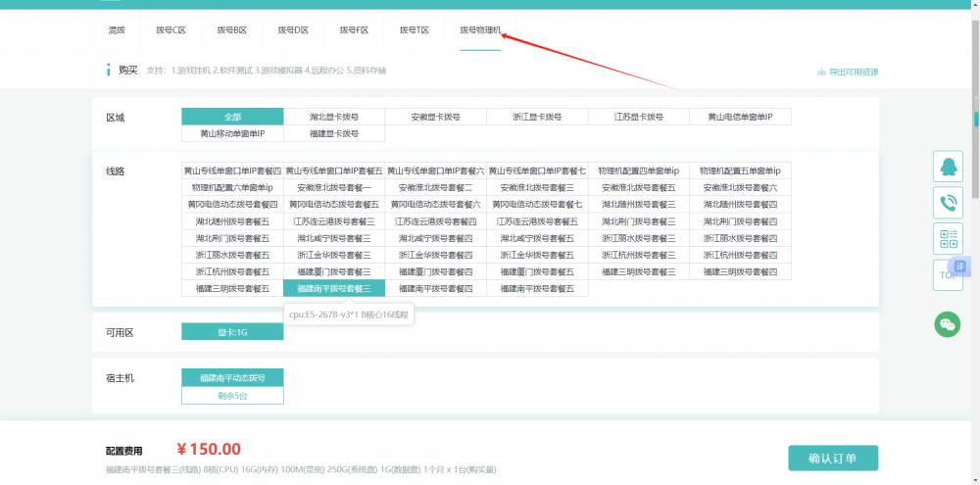Select the 拨号D区 tab
The height and width of the screenshot is (485, 980).
[x=293, y=30]
